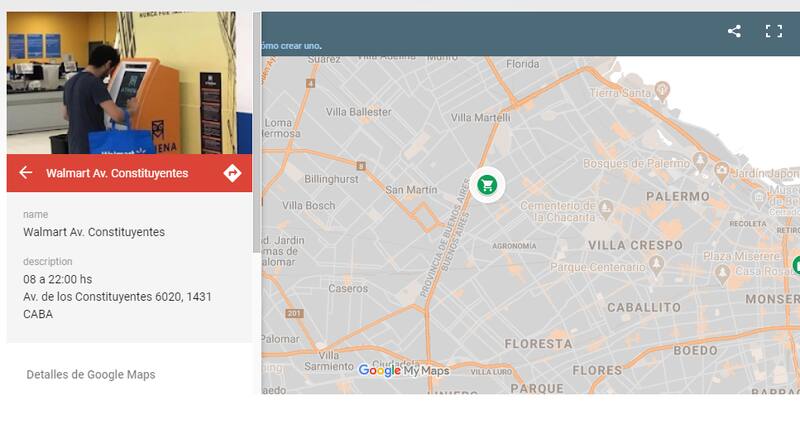Screen dimensions: 800x425
Task: Click the 'cómo crear uno' link
Action: (291, 46)
